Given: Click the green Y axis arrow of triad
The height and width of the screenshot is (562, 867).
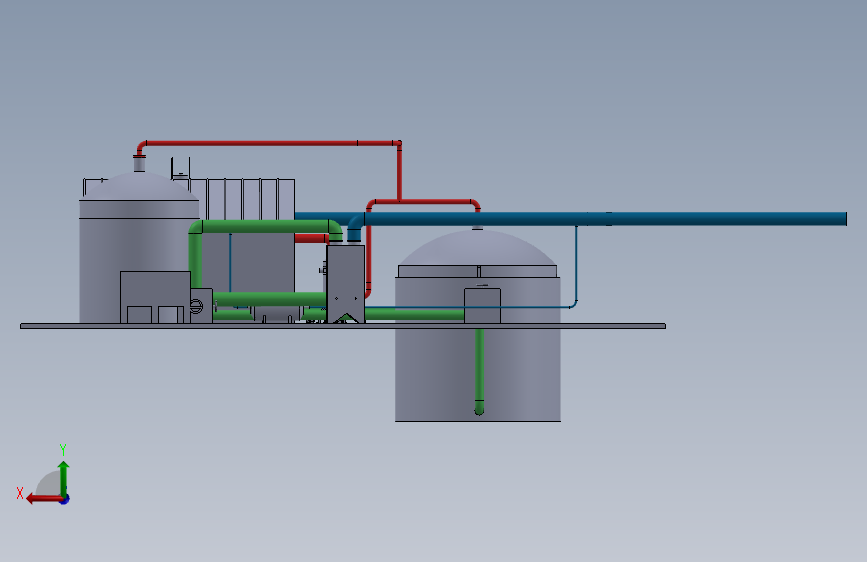Looking at the screenshot, I should click(64, 478).
